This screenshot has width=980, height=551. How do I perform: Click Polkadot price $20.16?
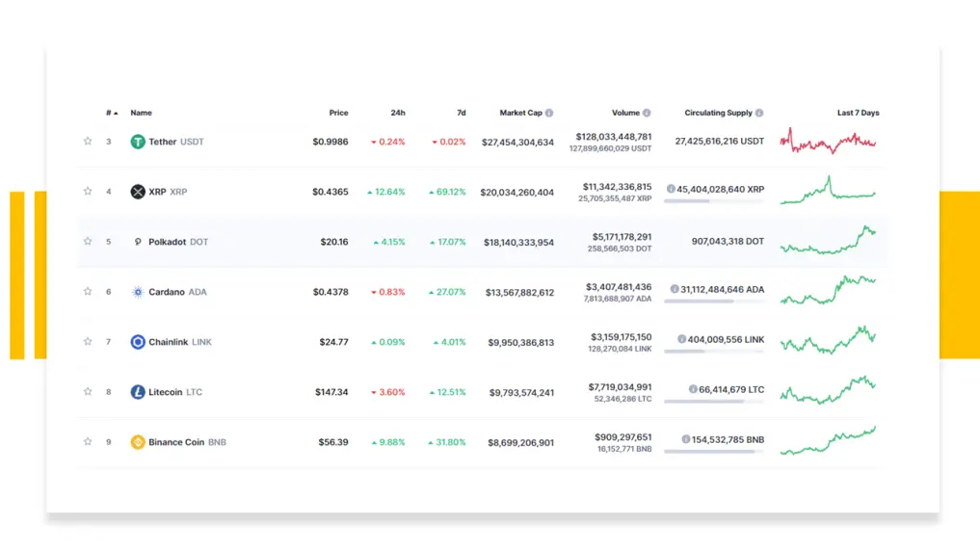(x=334, y=242)
